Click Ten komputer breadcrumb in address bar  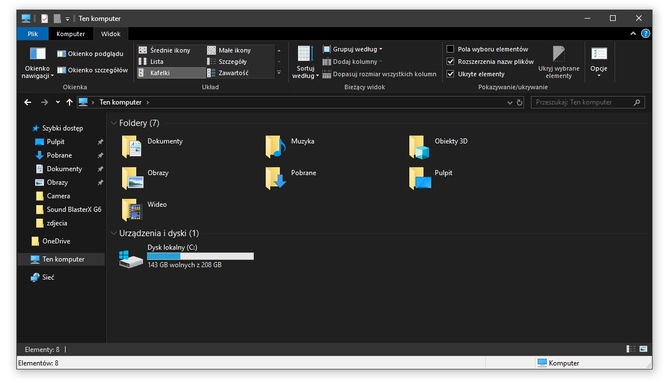pyautogui.click(x=120, y=103)
